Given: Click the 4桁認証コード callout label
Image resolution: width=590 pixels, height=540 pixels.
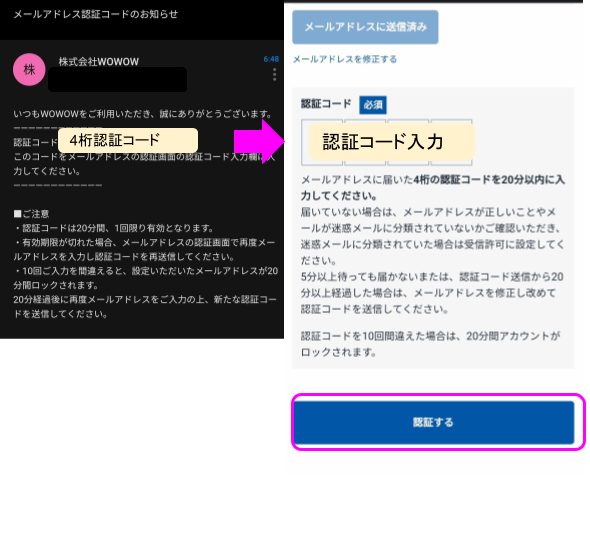Looking at the screenshot, I should [128, 140].
